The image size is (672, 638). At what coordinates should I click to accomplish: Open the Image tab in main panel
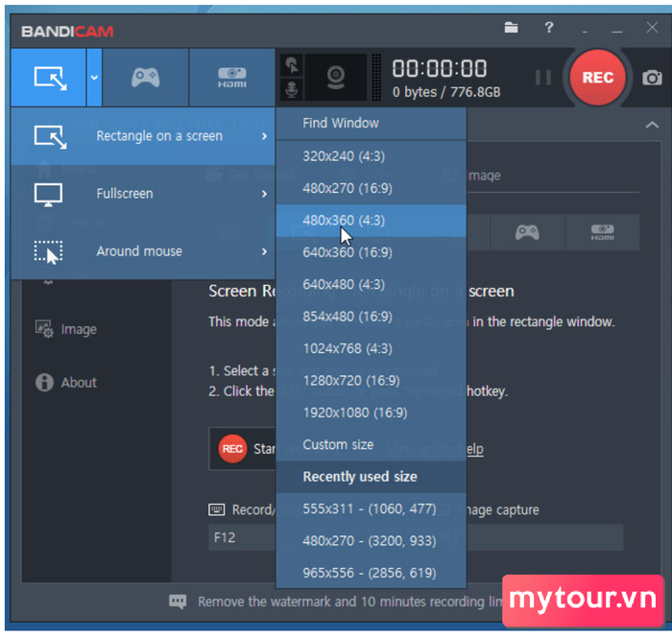coord(484,176)
